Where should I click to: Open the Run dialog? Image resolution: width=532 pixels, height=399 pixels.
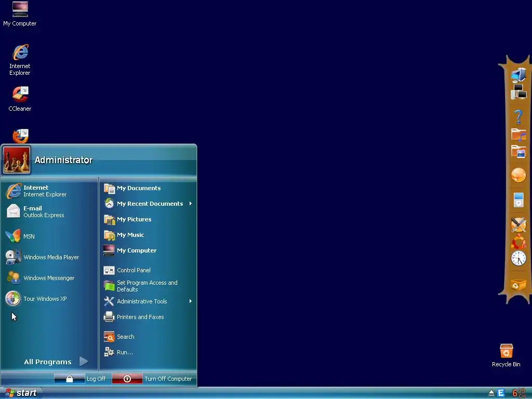tap(148, 352)
